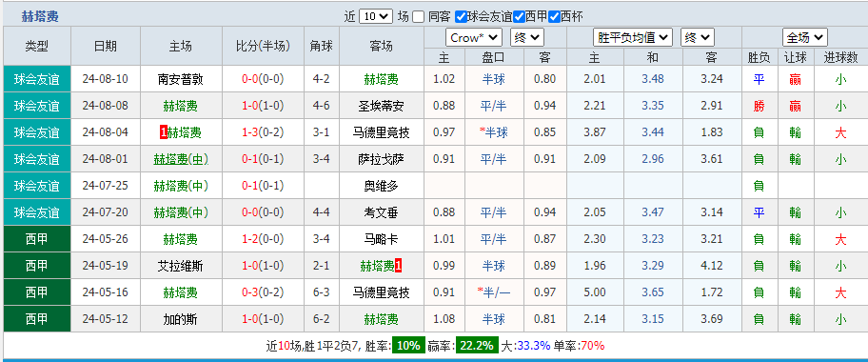Click score 0-3(0-2) on 24-05-16

tap(263, 292)
